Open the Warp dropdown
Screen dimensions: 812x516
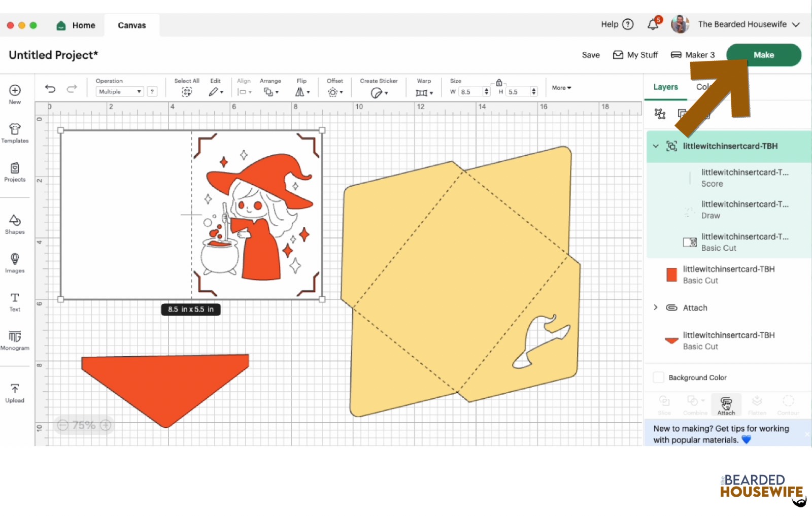[x=424, y=92]
